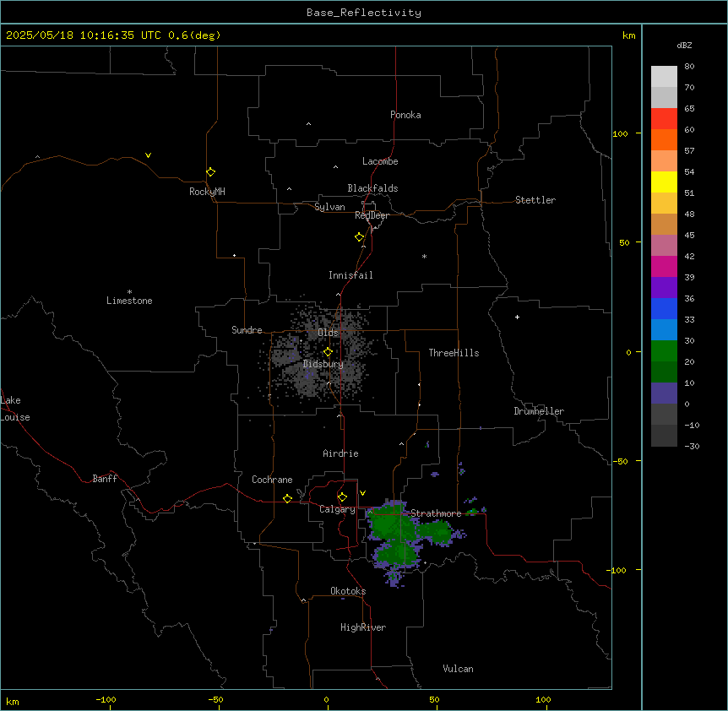Click the Drumheller label
Screen dimensions: 728x711
tap(539, 411)
